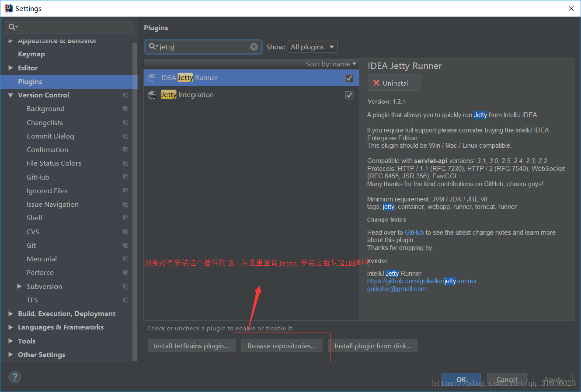This screenshot has height=392, width=581.
Task: Expand the Other Settings section
Action: pyautogui.click(x=10, y=354)
